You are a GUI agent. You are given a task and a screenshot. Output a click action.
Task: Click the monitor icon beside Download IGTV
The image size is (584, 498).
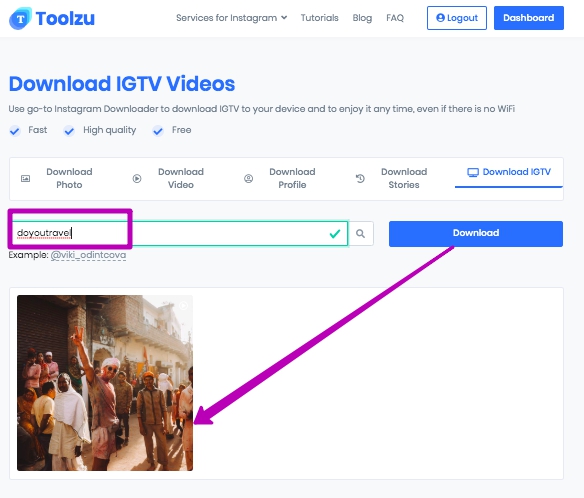(x=473, y=172)
